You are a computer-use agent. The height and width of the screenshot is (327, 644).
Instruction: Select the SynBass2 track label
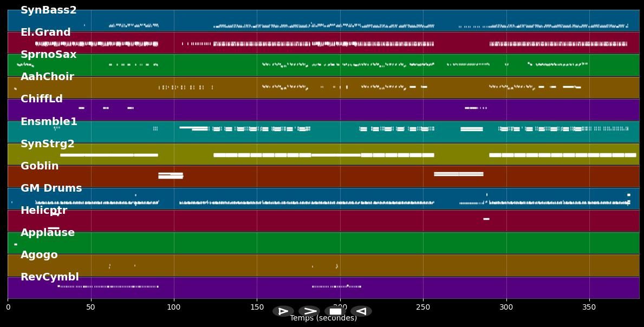pos(49,10)
